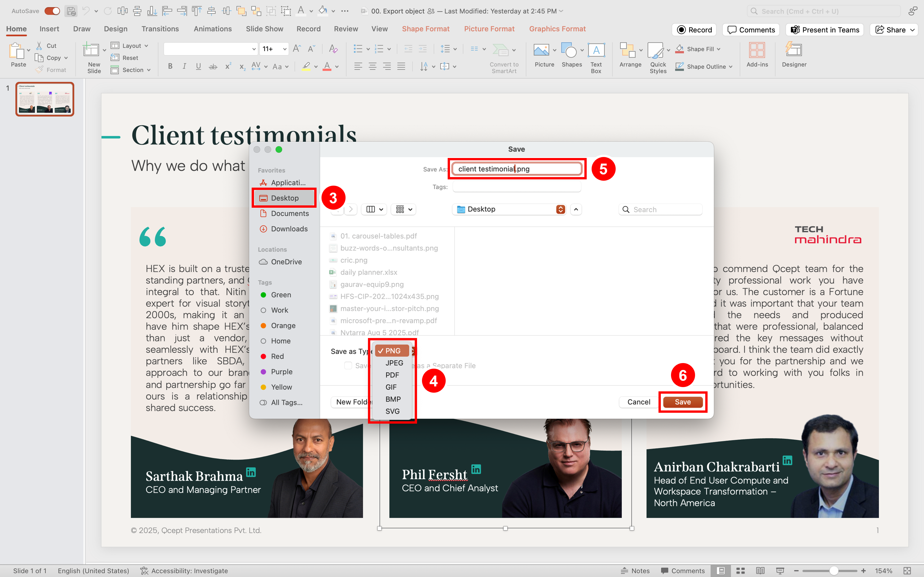This screenshot has height=577, width=924.
Task: Click the zoom slider handle
Action: [x=834, y=570]
